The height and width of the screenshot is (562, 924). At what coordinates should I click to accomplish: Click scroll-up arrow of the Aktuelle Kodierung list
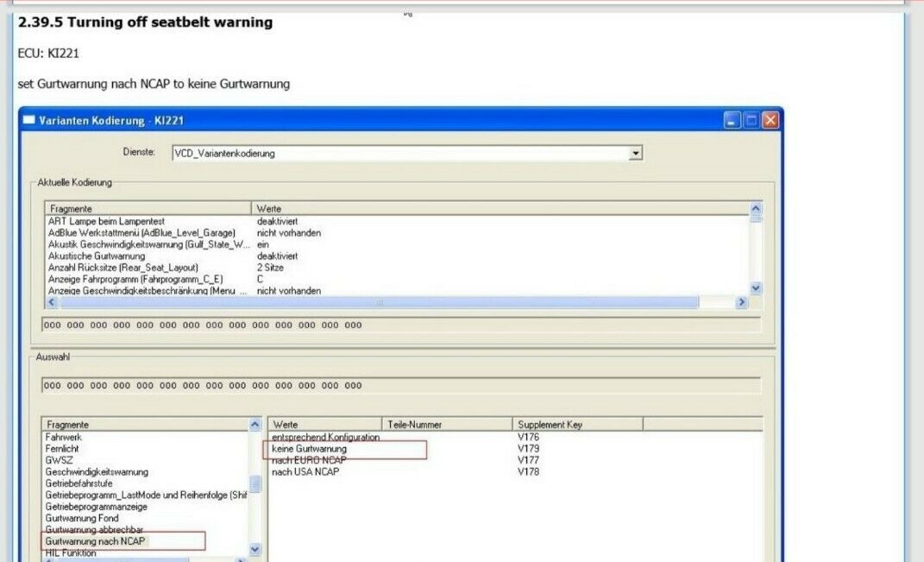pyautogui.click(x=756, y=209)
